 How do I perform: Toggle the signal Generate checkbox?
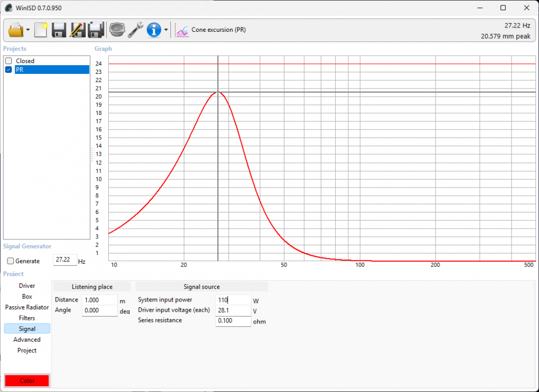click(10, 261)
